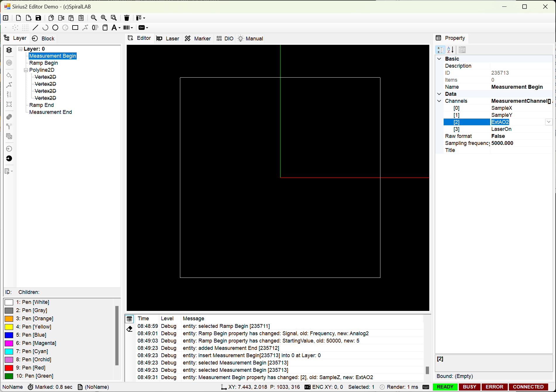Click the Zoom in magnifier icon
This screenshot has height=392, width=556.
point(104,18)
